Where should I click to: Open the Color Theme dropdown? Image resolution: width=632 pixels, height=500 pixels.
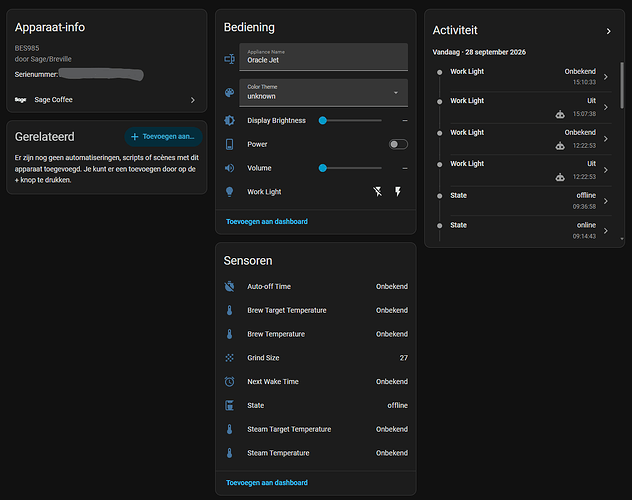[x=323, y=93]
